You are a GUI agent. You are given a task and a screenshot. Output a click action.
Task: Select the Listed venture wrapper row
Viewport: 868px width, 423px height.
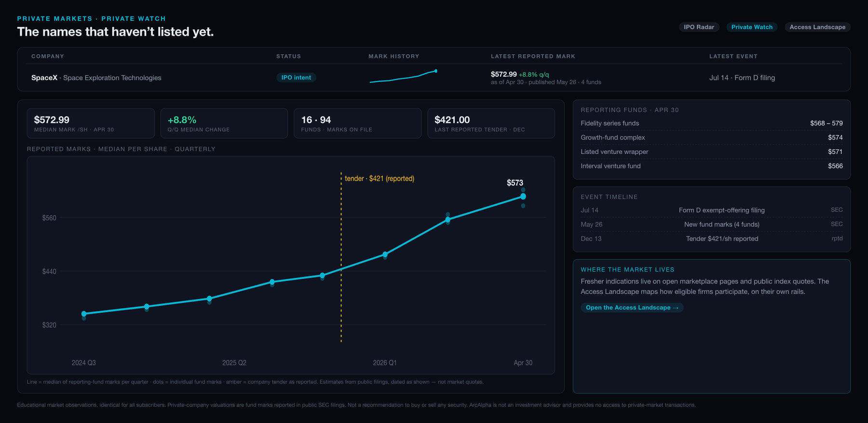pos(712,152)
